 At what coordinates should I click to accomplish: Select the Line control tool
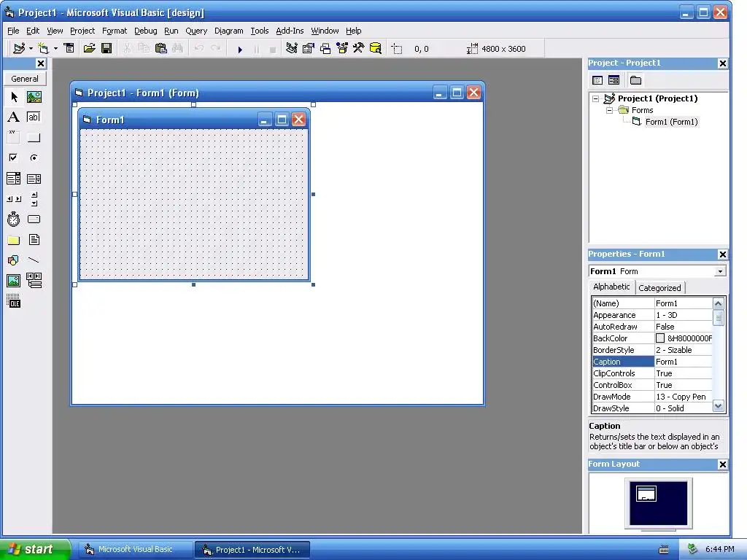pyautogui.click(x=34, y=260)
